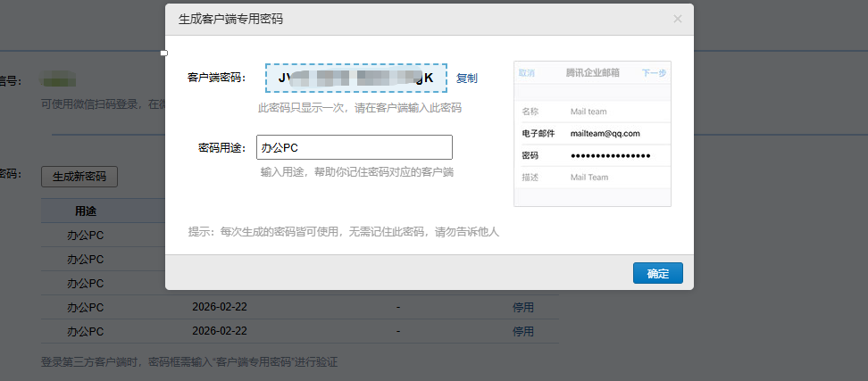Viewport: 868px width, 381px height.
Task: Click the 腾讯企业邮箱 title in the preview
Action: point(592,73)
